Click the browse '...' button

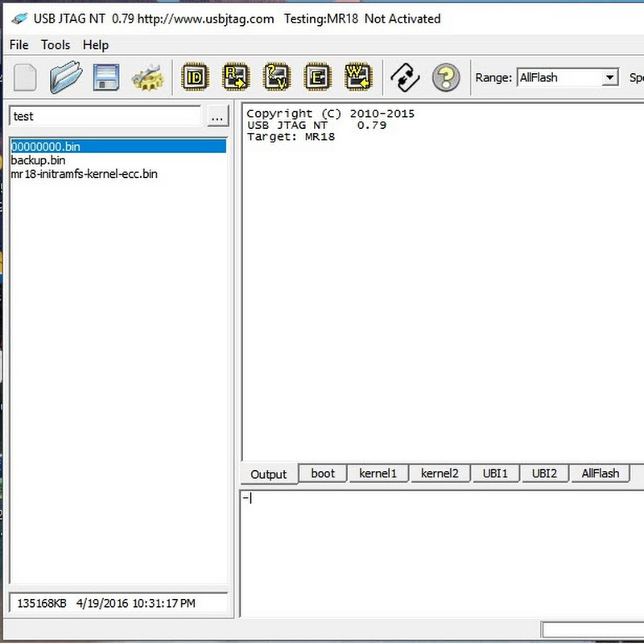point(217,117)
